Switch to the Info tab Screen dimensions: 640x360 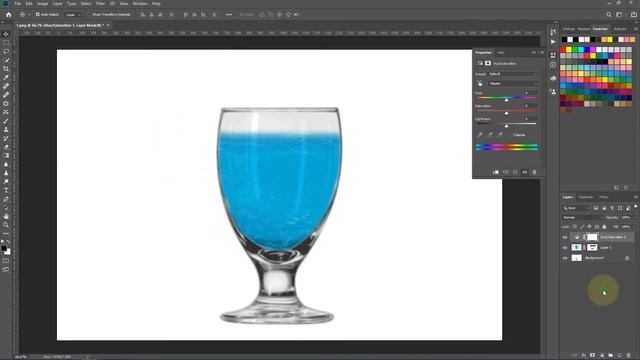click(x=500, y=53)
